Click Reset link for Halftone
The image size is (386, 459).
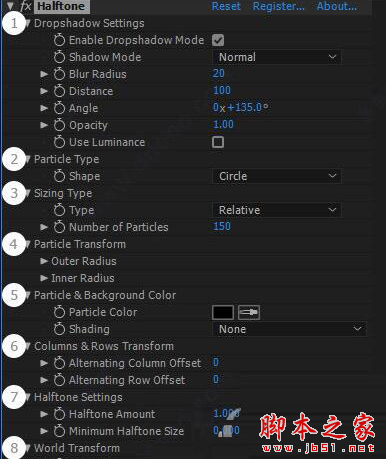pos(226,6)
